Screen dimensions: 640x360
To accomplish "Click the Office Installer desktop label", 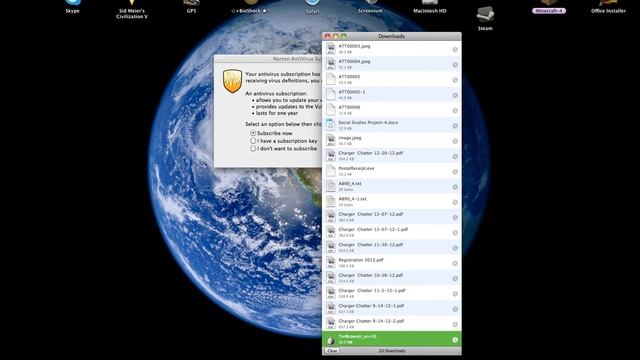I will click(608, 11).
